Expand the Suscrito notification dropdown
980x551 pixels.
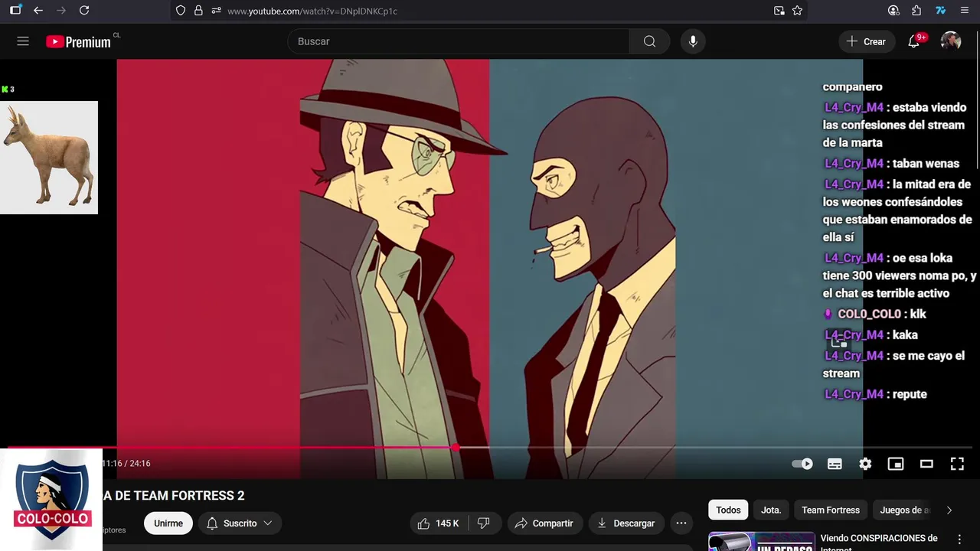coord(240,523)
